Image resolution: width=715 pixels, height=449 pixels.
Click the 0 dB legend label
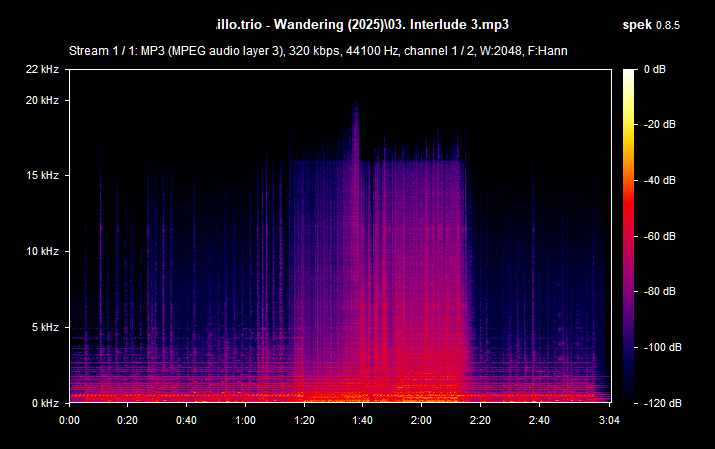(655, 69)
